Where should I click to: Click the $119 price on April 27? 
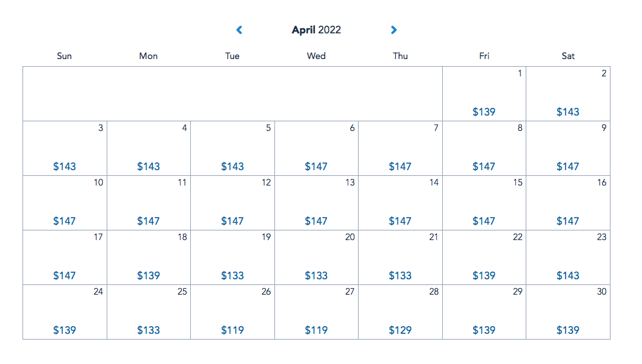(x=316, y=330)
